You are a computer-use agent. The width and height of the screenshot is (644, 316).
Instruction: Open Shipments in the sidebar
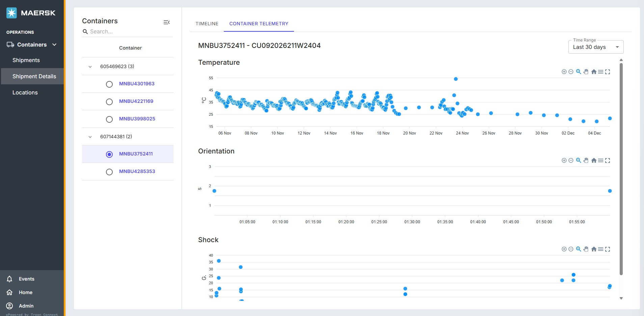[26, 60]
